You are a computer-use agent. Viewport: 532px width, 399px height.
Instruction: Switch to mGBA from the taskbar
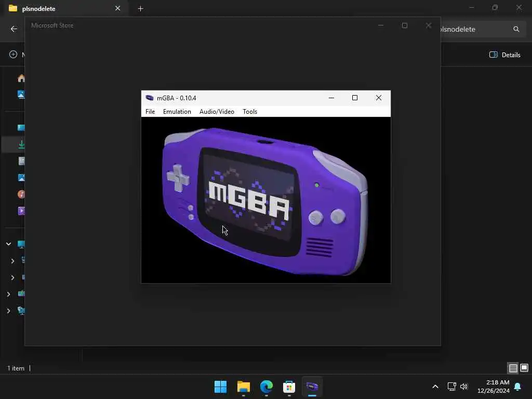click(312, 387)
